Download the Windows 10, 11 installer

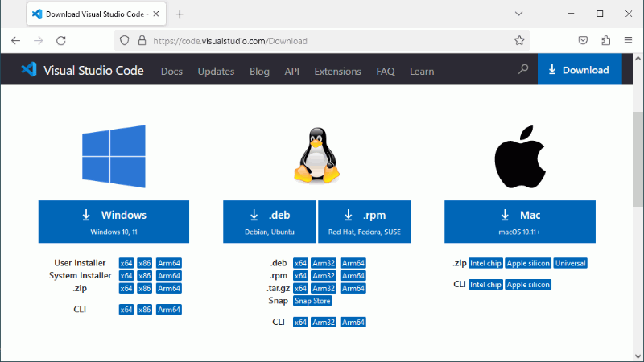pyautogui.click(x=114, y=222)
